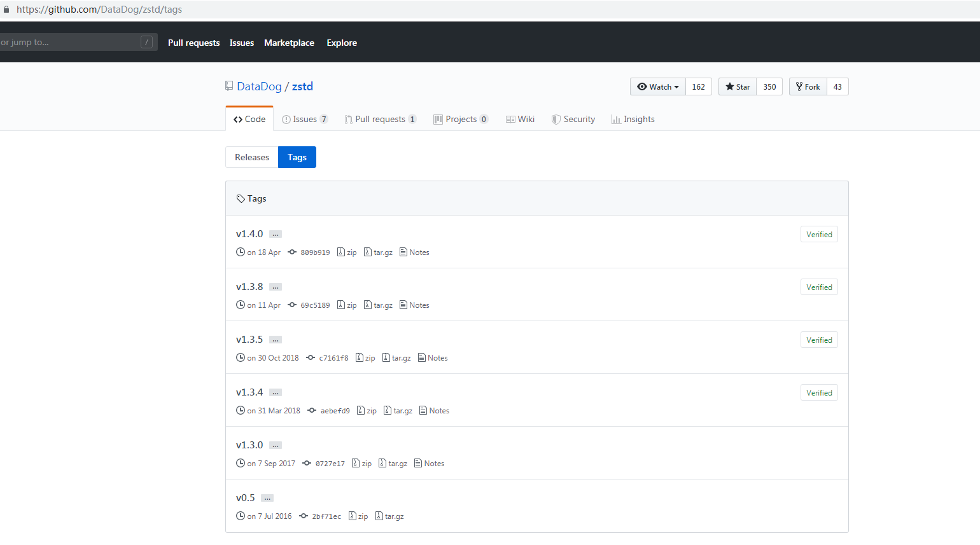Click the search or jump to field
This screenshot has width=980, height=545.
point(70,43)
